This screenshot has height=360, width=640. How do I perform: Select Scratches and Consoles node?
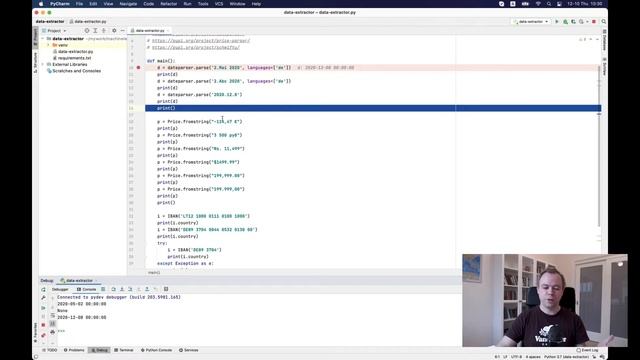(x=76, y=71)
